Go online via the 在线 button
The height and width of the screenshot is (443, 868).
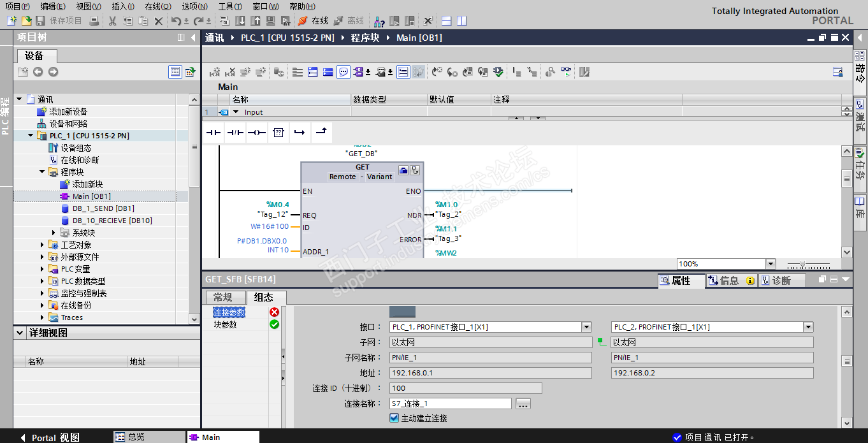[313, 21]
